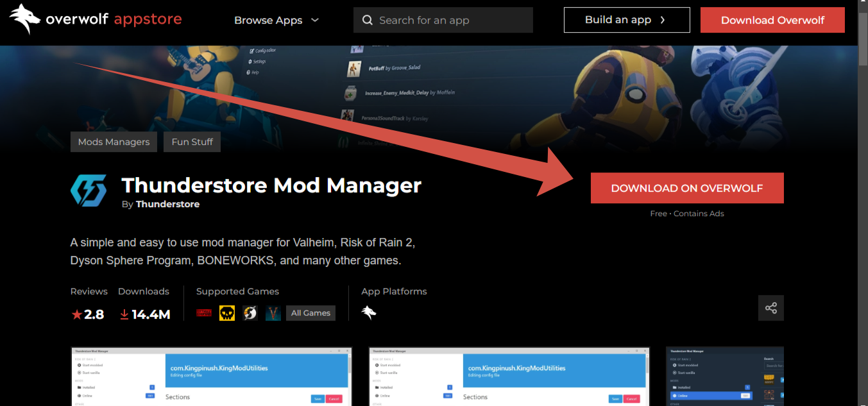Focus the Search for an app field

click(443, 20)
